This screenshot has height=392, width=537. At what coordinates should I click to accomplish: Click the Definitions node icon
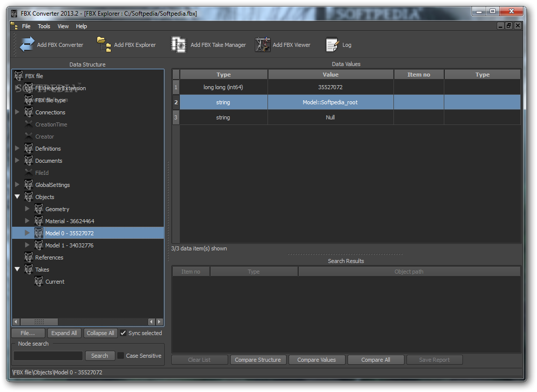[29, 148]
